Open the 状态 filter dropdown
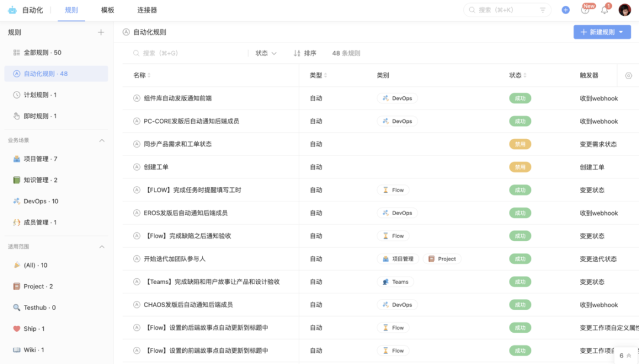The width and height of the screenshot is (639, 364). (266, 53)
